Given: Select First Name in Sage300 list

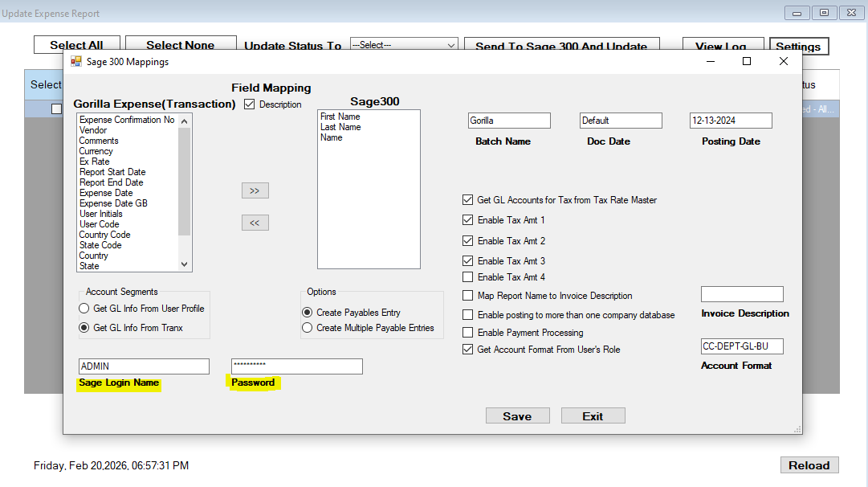Looking at the screenshot, I should tap(340, 117).
